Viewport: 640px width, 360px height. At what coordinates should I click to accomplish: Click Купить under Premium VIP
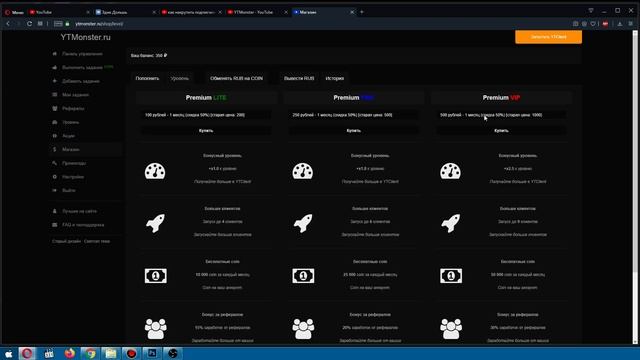[x=501, y=131]
